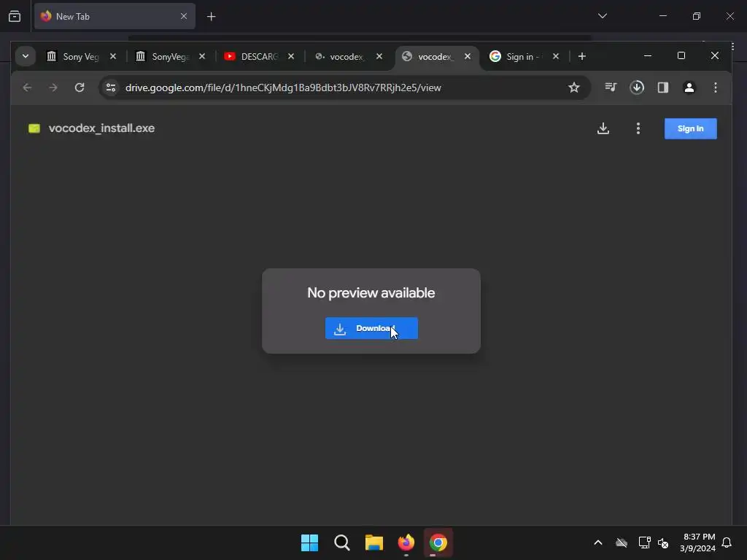Click the Chrome address bar URL
Image resolution: width=747 pixels, height=560 pixels.
click(x=283, y=87)
